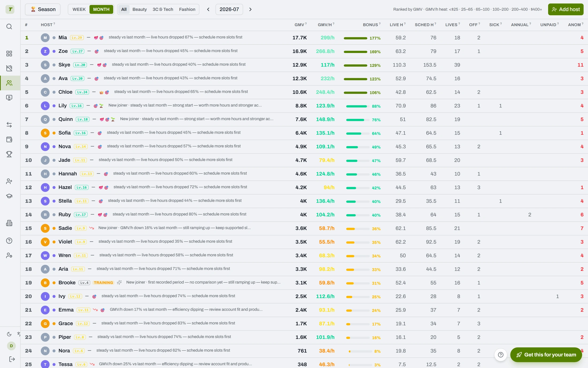Click Mia's 177% bonus progress bar
The image size is (588, 368).
tap(355, 38)
